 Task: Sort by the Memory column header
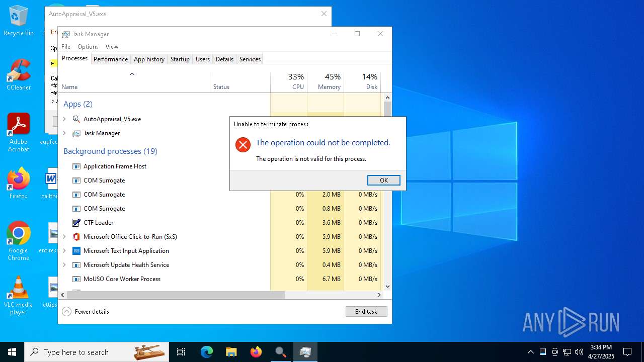click(x=326, y=82)
